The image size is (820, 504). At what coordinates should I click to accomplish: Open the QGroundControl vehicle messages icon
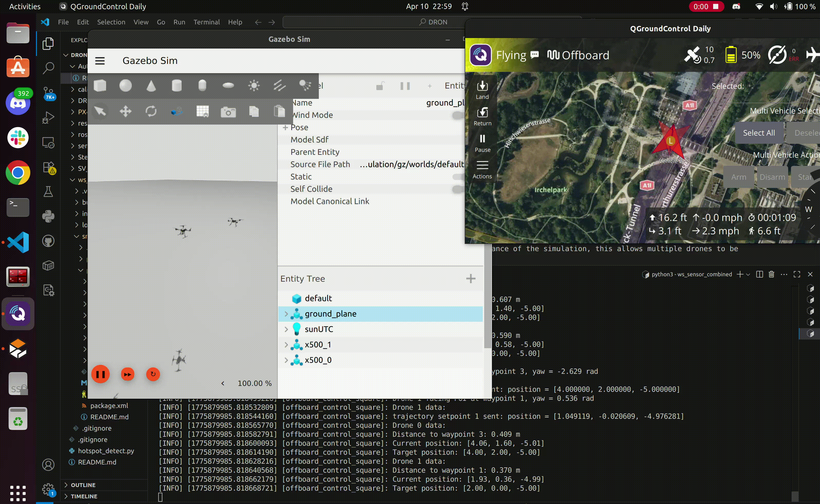click(535, 54)
